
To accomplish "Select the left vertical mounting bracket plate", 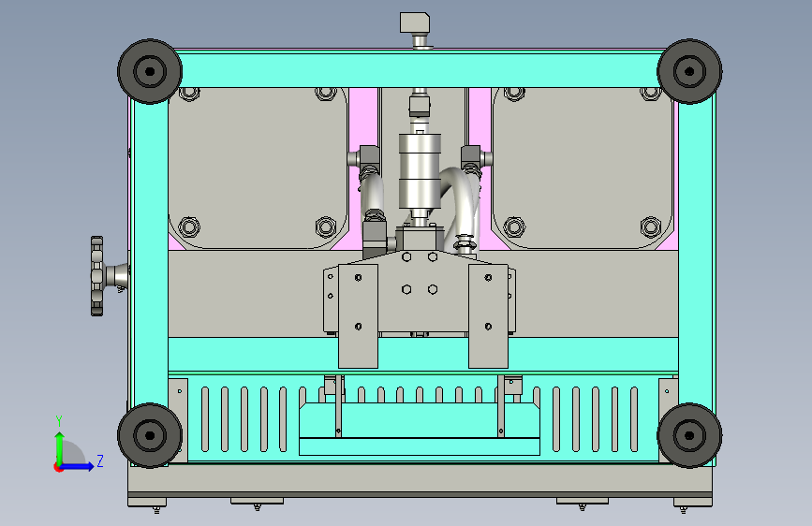I will 358,316.
